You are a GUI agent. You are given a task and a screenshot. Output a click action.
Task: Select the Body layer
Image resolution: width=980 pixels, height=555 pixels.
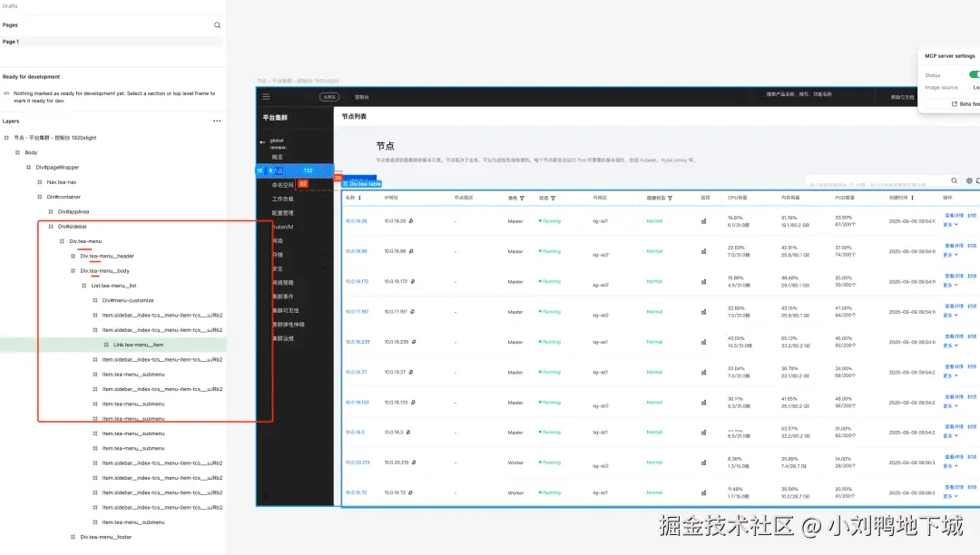pyautogui.click(x=31, y=152)
